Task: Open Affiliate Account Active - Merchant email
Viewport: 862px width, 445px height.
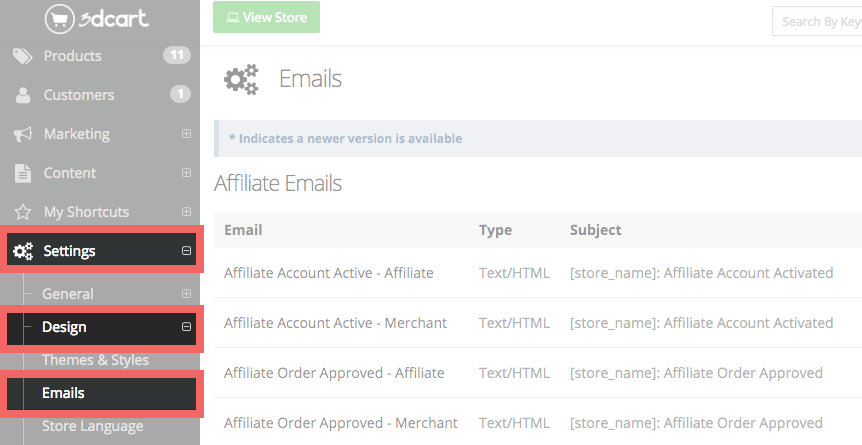Action: pos(335,323)
